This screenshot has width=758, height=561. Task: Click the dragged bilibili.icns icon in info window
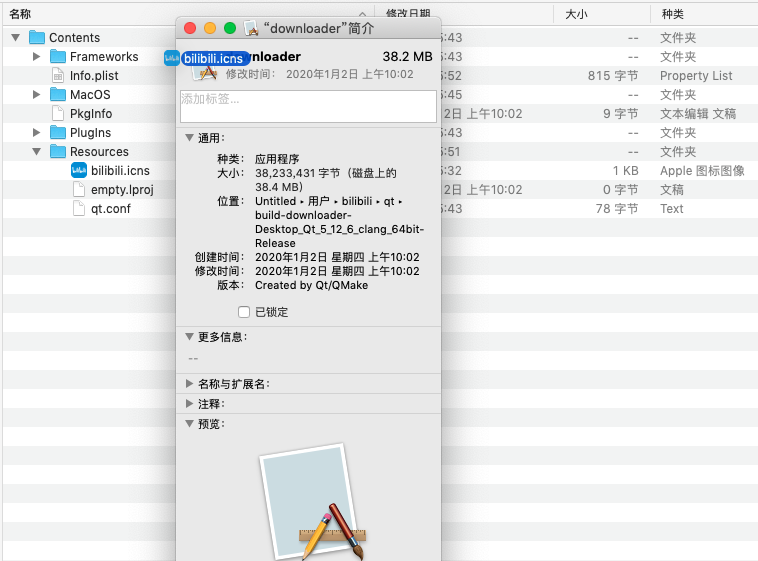[x=172, y=59]
